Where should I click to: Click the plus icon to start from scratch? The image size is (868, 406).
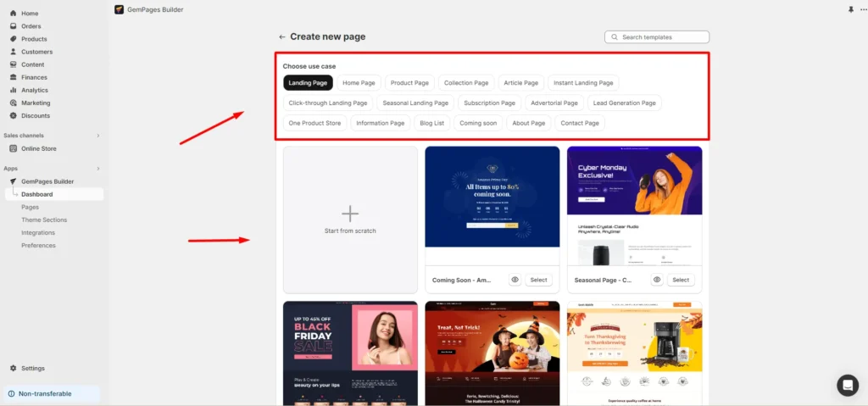click(x=350, y=214)
